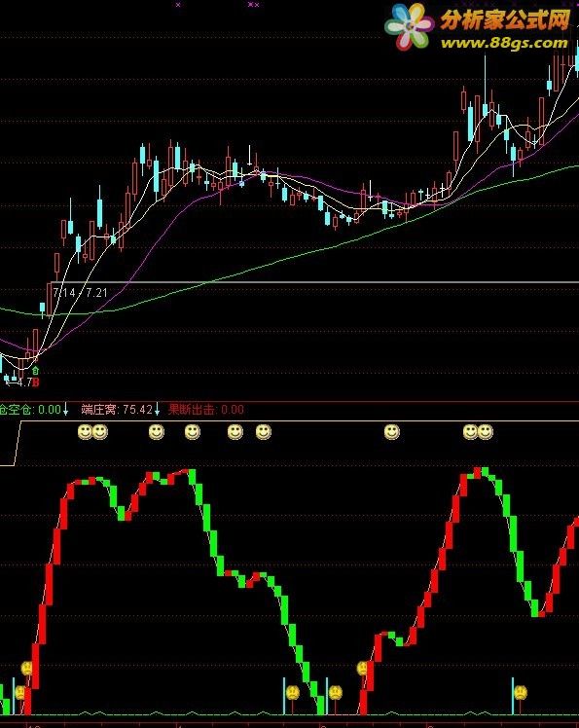This screenshot has height=728, width=579.
Task: Click the green up-arrow icon above B
Action: [x=36, y=371]
